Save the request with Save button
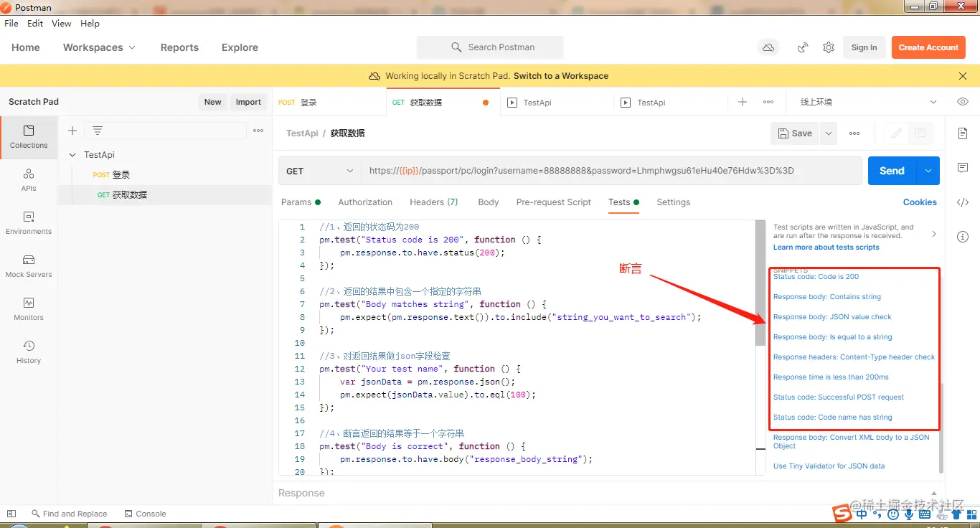 click(795, 133)
